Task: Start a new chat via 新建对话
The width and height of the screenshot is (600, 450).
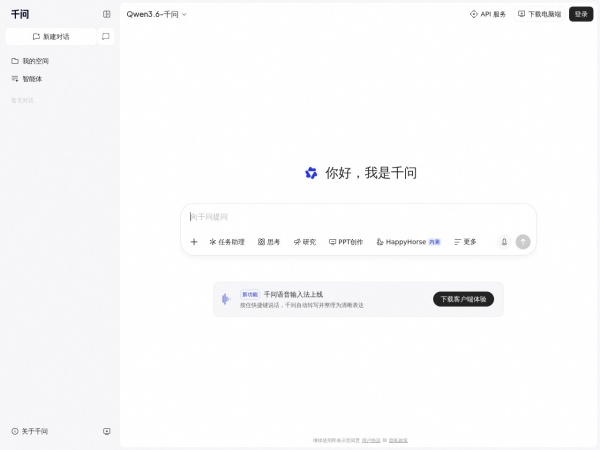Action: (51, 37)
